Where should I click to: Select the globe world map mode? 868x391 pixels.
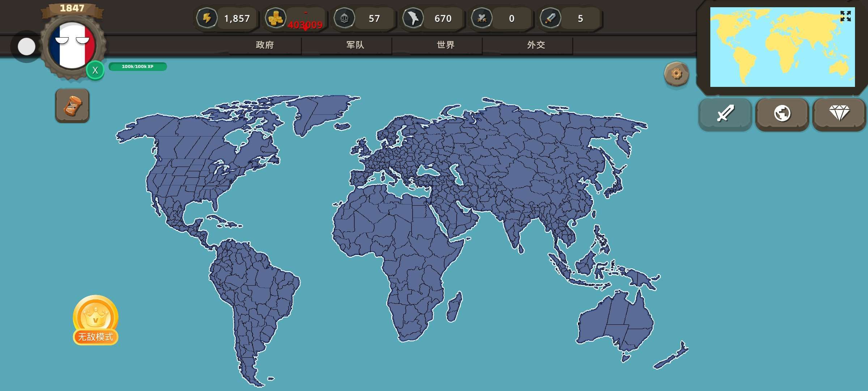click(782, 114)
